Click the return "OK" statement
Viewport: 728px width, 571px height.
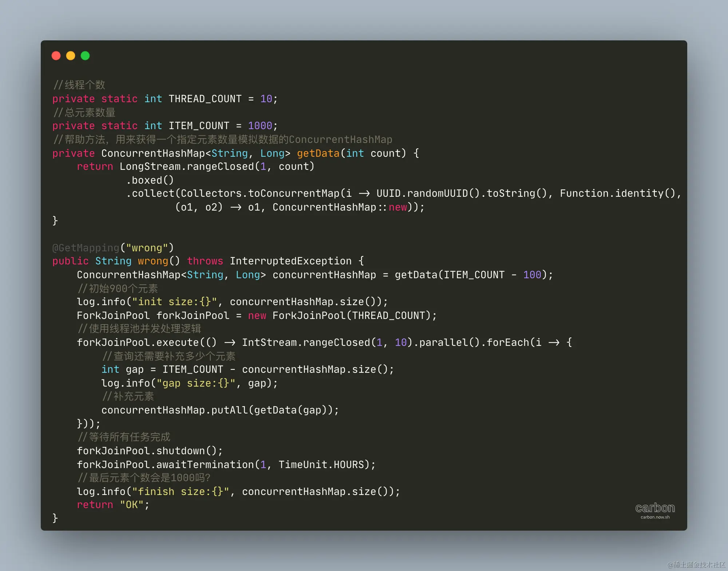pos(113,505)
